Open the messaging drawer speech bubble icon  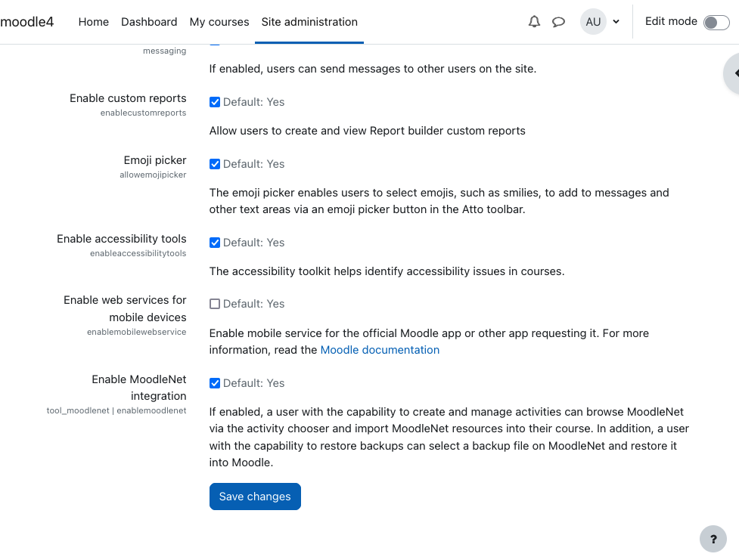tap(558, 22)
